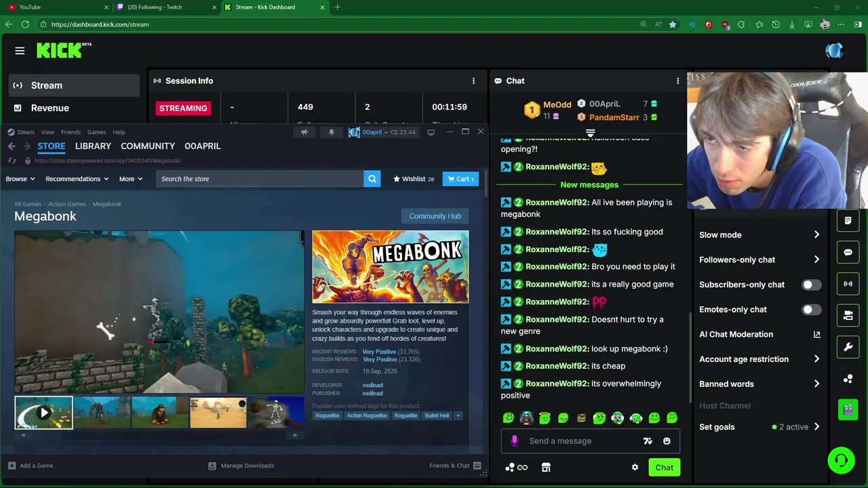This screenshot has height=488, width=868.
Task: Open the emoji picker in message box
Action: [x=667, y=441]
